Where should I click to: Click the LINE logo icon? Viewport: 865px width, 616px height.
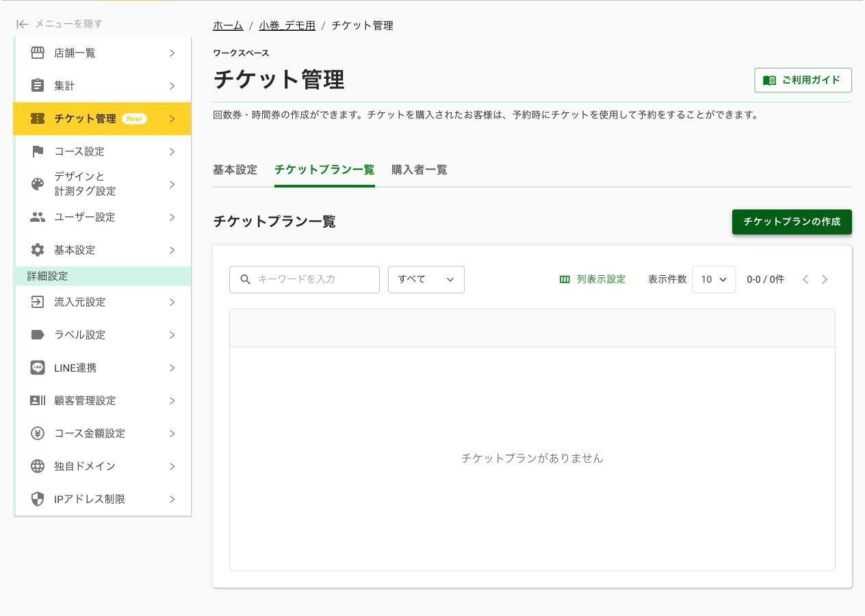pos(38,368)
